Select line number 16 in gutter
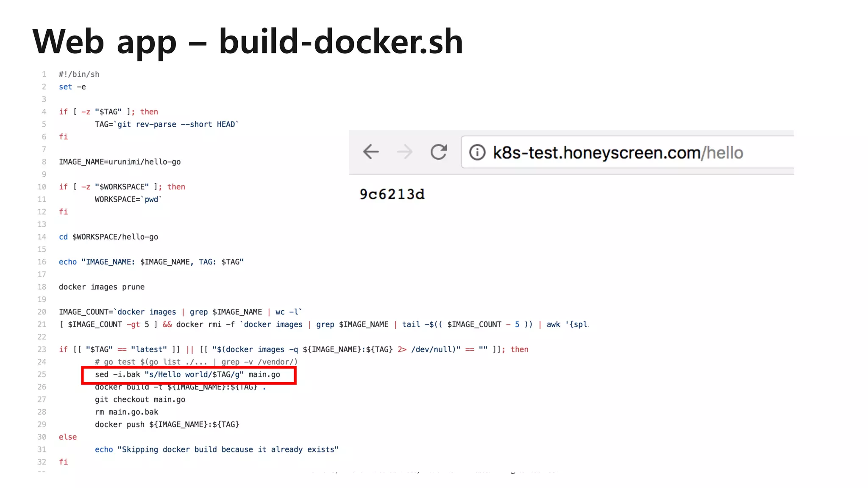868x488 pixels. [42, 262]
